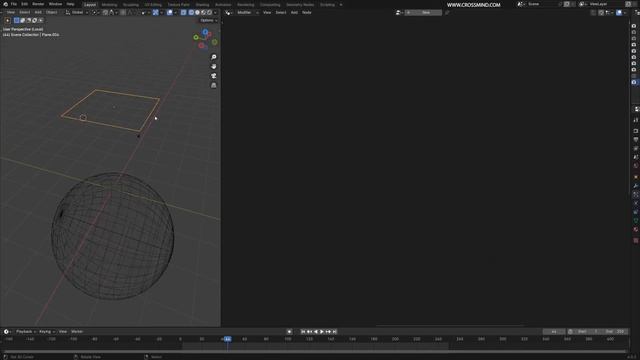Select rendered viewport shading

click(x=209, y=13)
